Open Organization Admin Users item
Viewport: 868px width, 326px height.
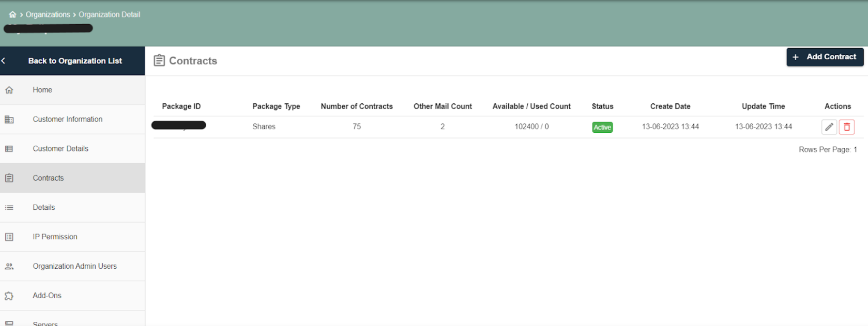coord(72,267)
